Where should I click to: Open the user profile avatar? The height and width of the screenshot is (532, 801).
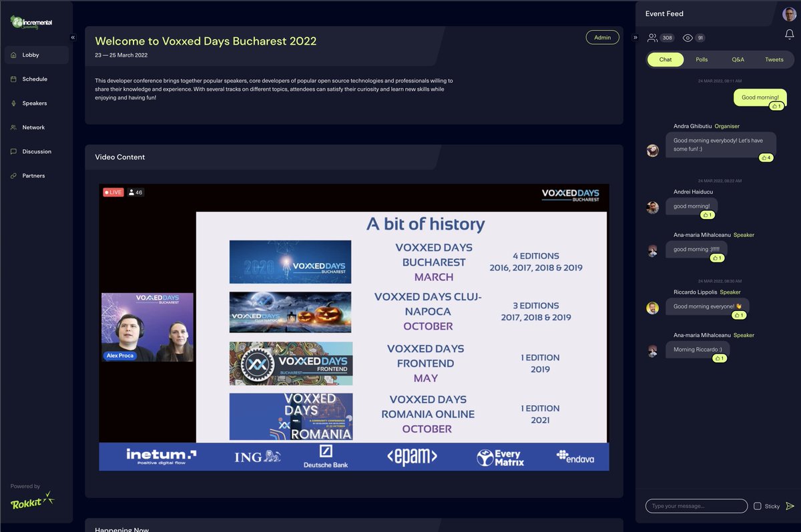[x=789, y=13]
